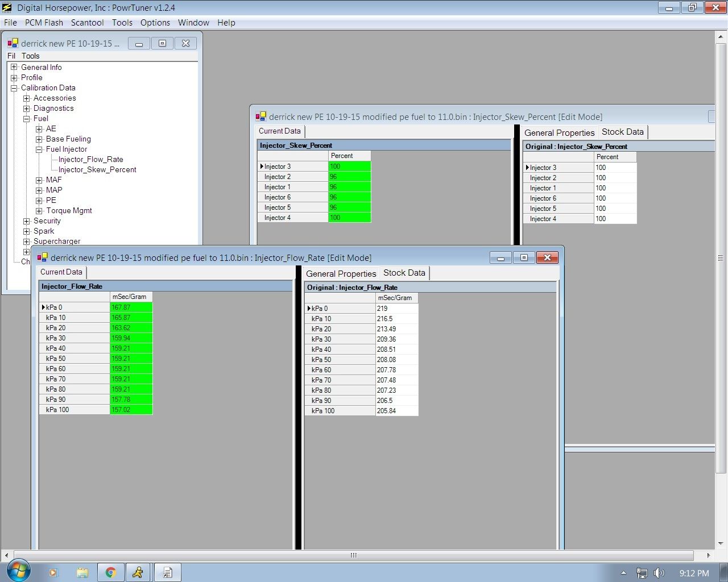The width and height of the screenshot is (728, 582).
Task: Open the PCM Flash menu
Action: pos(44,23)
